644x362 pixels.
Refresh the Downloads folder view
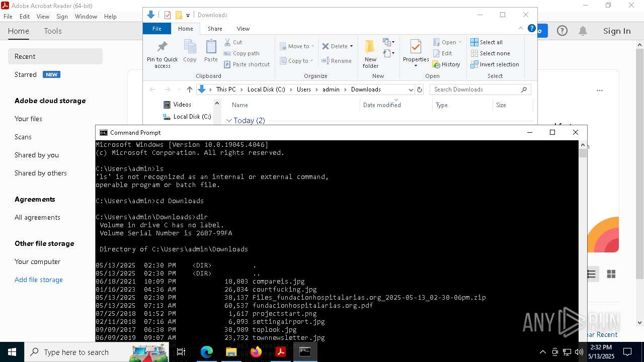point(419,89)
